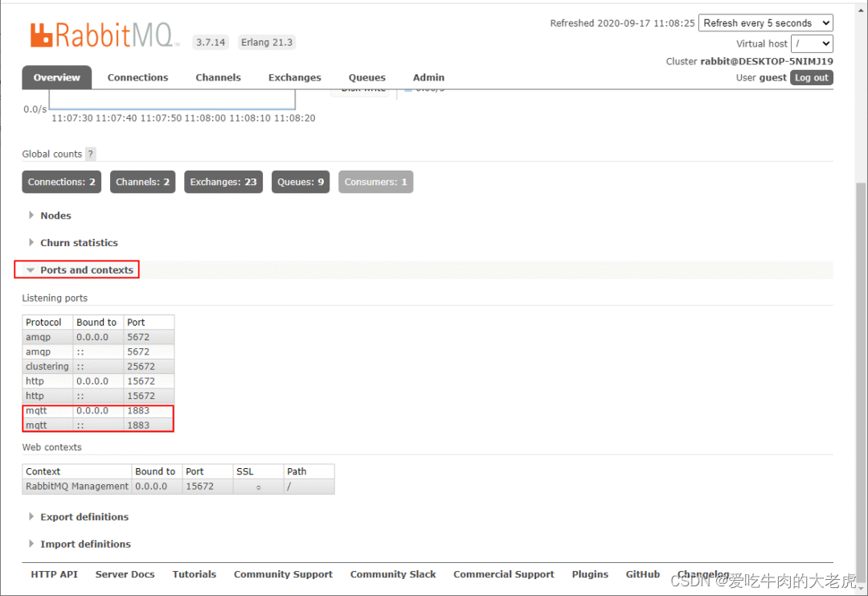Open the GitHub footer link
The width and height of the screenshot is (868, 596).
click(x=643, y=574)
